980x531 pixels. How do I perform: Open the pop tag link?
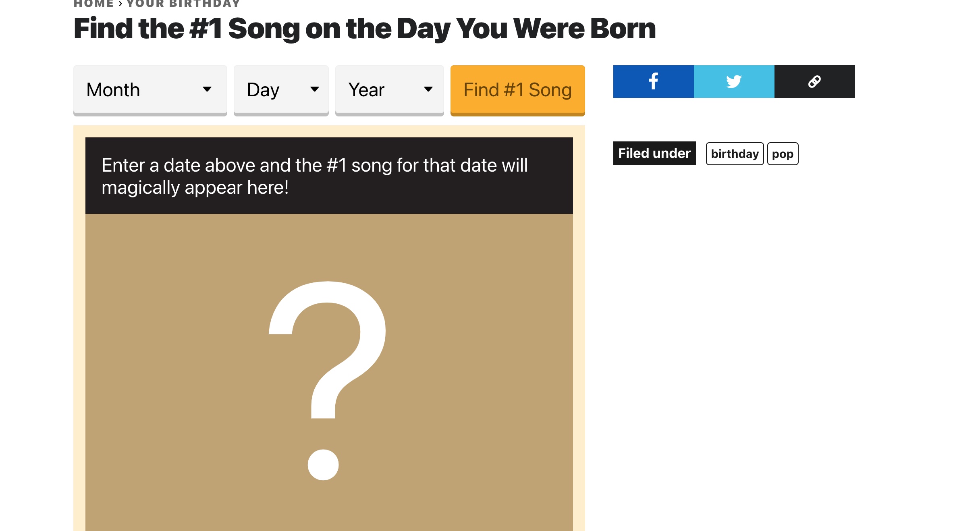(x=783, y=153)
